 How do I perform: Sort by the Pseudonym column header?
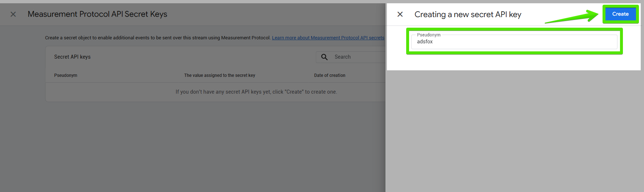66,75
